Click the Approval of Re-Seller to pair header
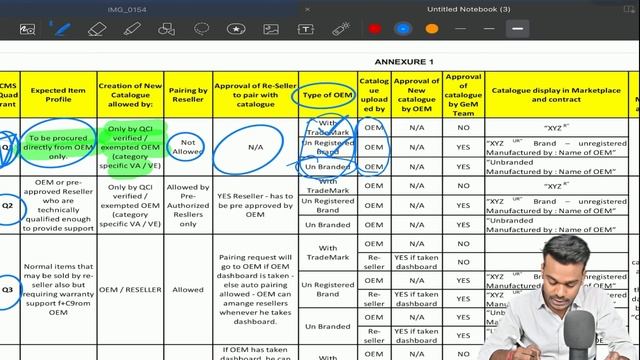 (256, 95)
